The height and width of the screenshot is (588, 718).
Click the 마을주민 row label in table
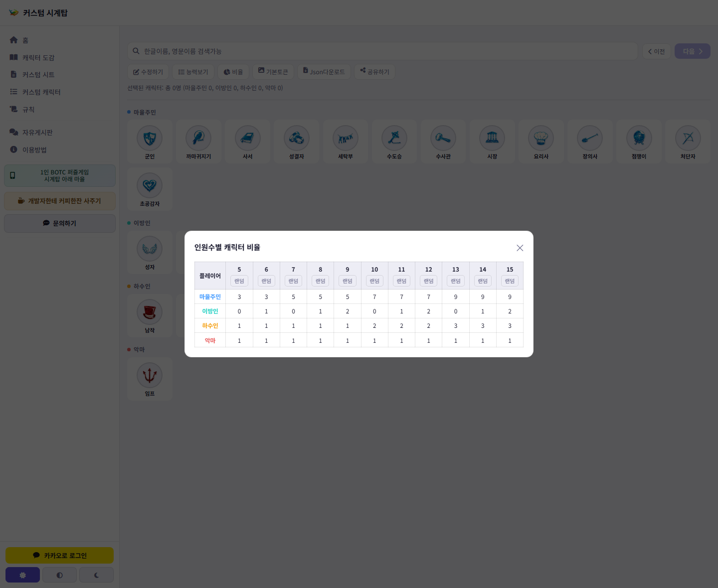click(x=210, y=296)
